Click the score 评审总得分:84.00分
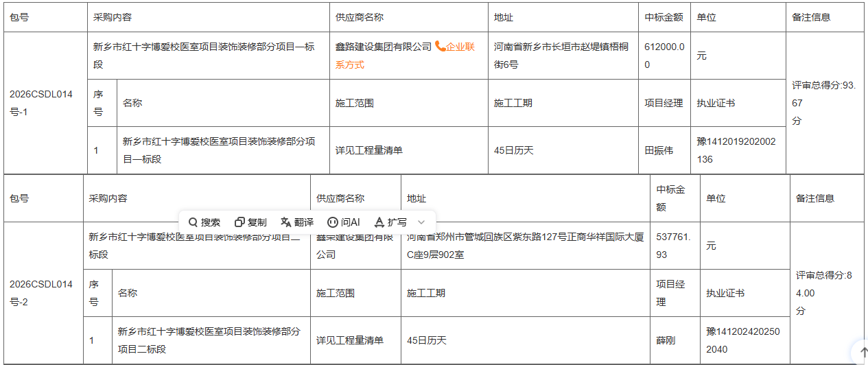Image resolution: width=868 pixels, height=365 pixels. [x=823, y=293]
